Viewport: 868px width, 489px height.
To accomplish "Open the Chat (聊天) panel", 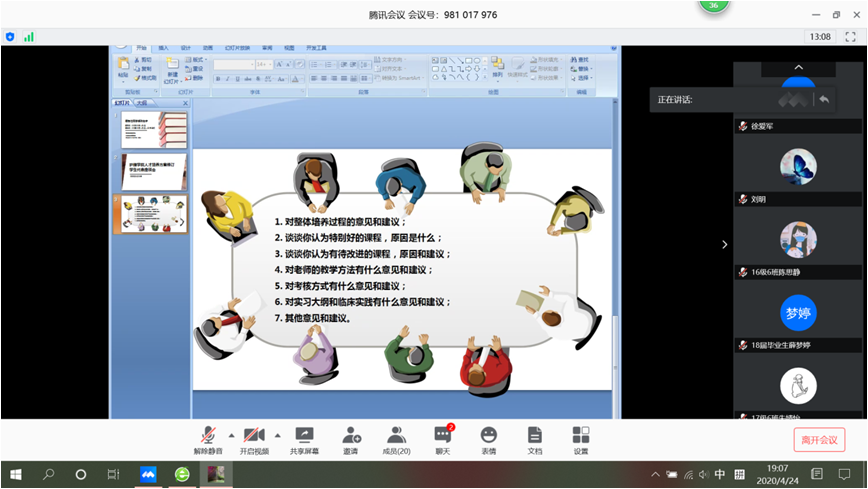I will coord(443,440).
